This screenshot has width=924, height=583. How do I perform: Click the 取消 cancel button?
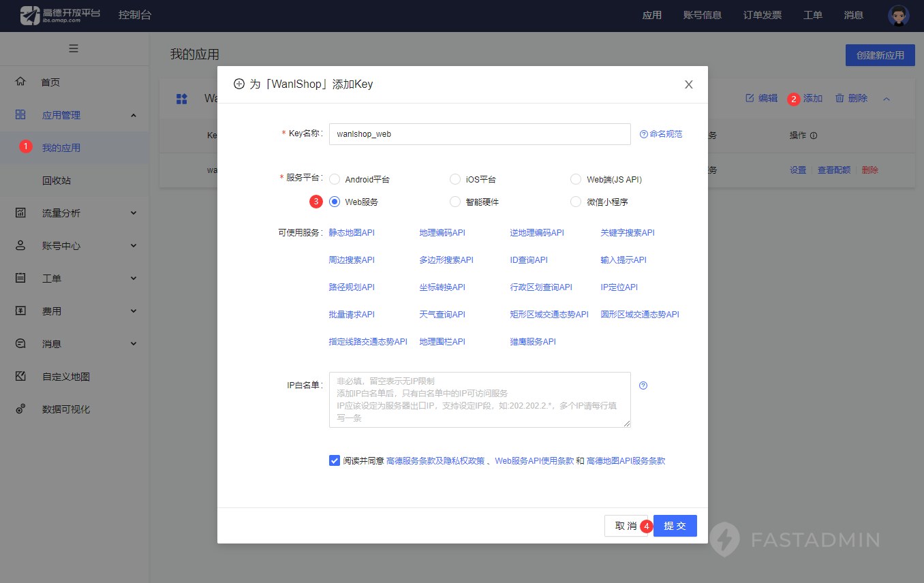pyautogui.click(x=626, y=526)
